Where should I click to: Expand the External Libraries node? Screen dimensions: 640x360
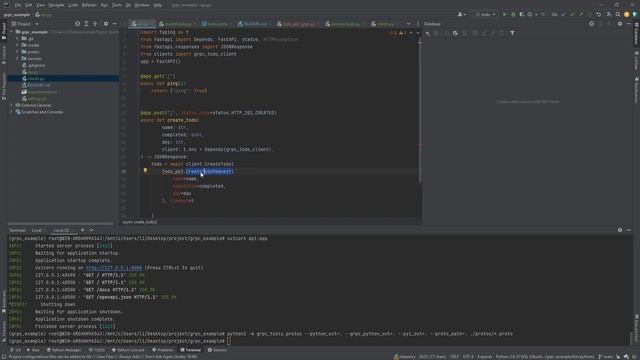pyautogui.click(x=12, y=105)
